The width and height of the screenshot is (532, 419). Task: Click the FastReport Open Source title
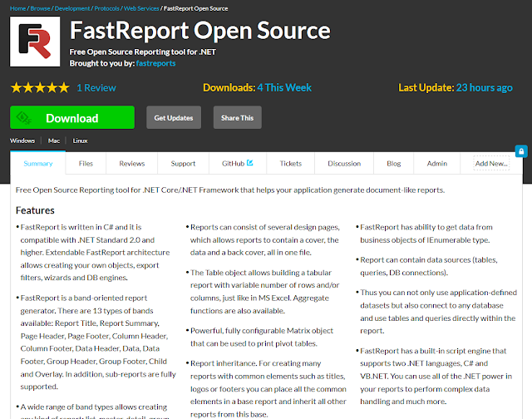200,31
